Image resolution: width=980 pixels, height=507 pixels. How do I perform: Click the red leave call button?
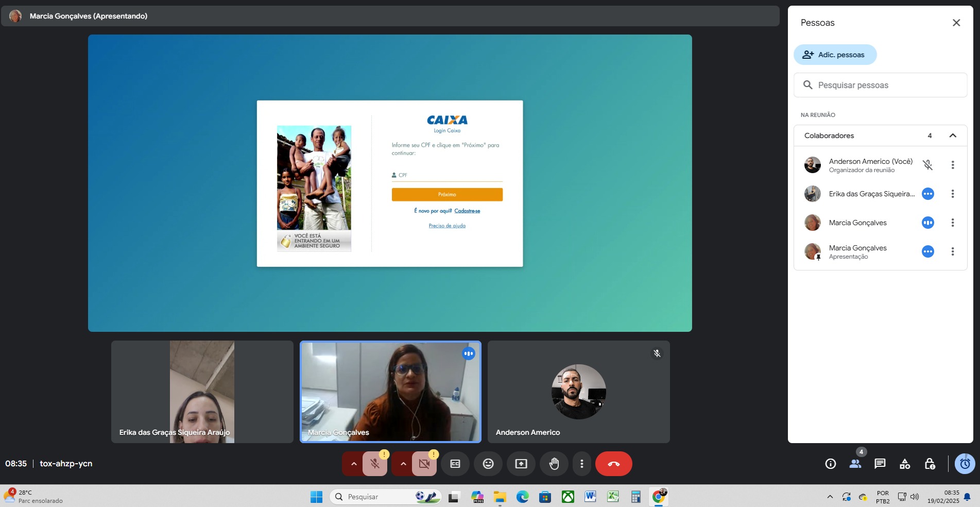tap(613, 464)
